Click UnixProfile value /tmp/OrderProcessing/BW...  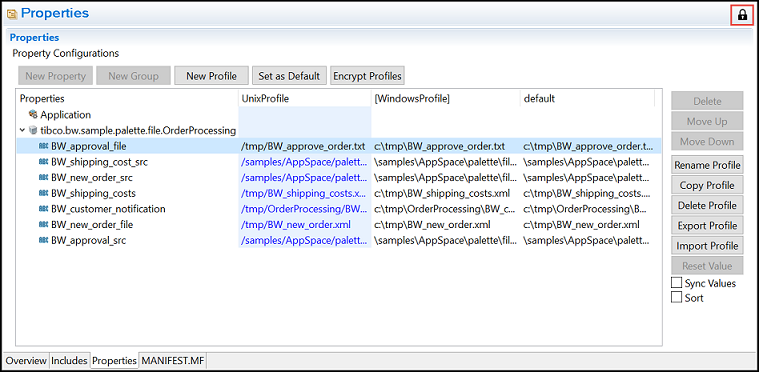pos(304,209)
